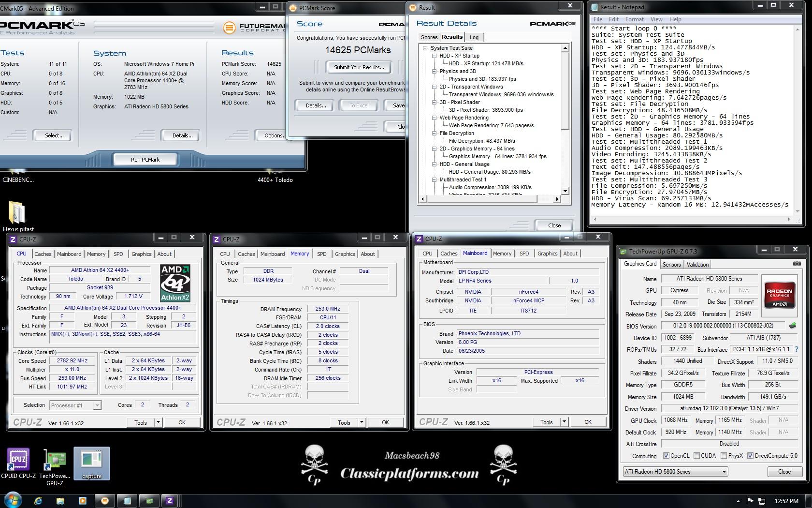This screenshot has width=812, height=508.
Task: Click Submit Your Results button
Action: click(x=359, y=67)
